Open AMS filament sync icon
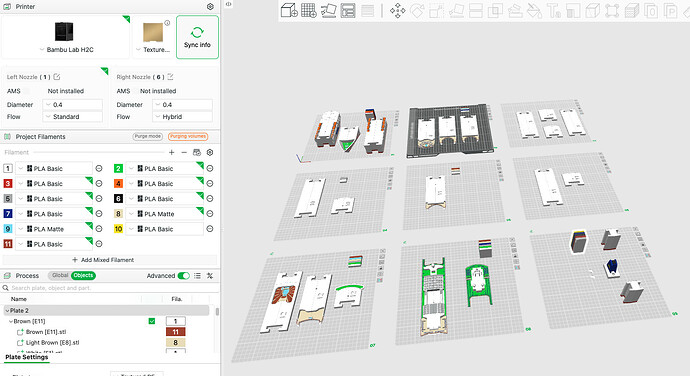 pyautogui.click(x=197, y=152)
